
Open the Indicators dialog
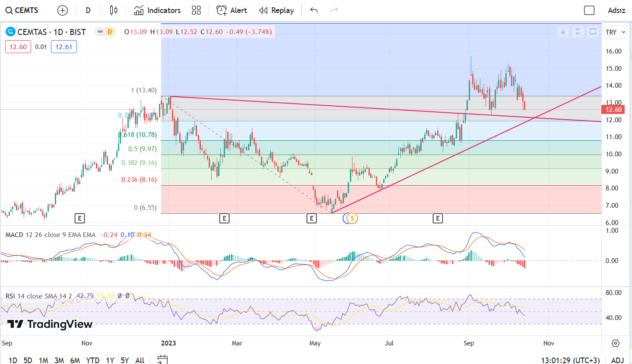click(157, 10)
